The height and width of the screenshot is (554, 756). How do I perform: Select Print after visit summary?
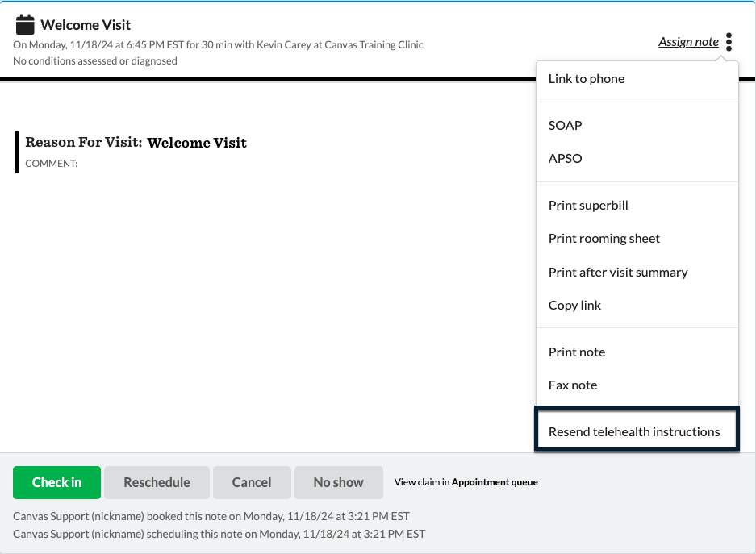[x=637, y=273]
